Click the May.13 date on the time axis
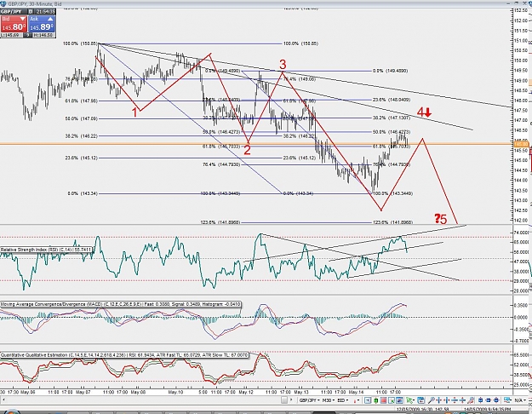The height and width of the screenshot is (414, 532). click(301, 392)
